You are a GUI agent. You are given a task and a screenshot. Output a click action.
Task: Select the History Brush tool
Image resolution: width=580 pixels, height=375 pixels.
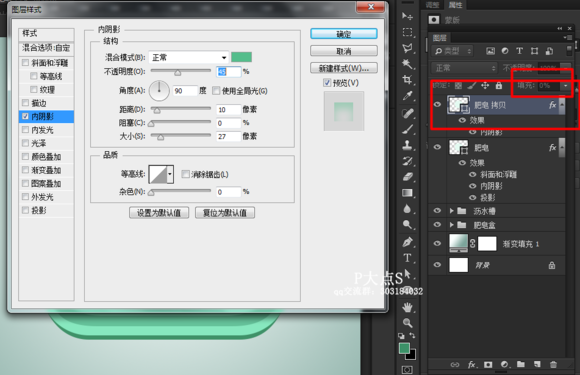pyautogui.click(x=407, y=161)
